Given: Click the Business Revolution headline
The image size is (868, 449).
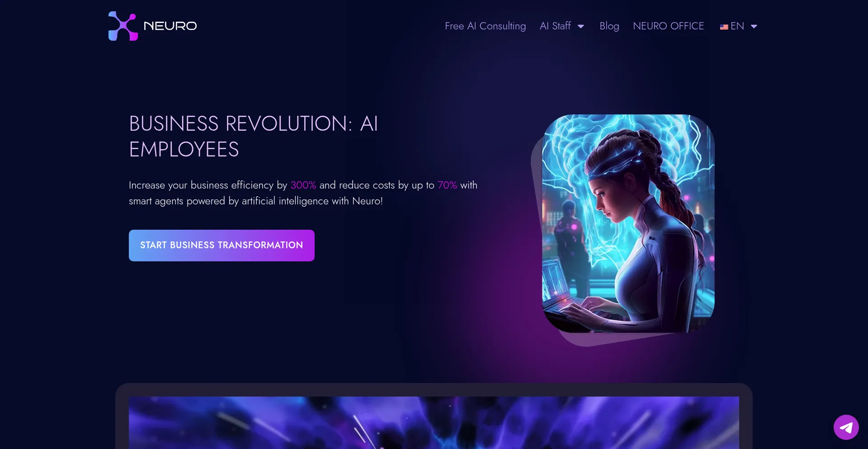Looking at the screenshot, I should pyautogui.click(x=253, y=137).
